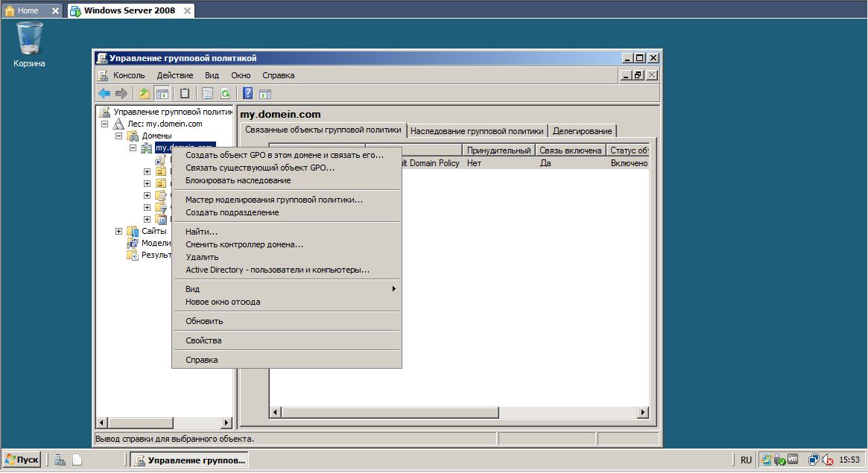Open the Пуск start button
This screenshot has height=473, width=868.
[22, 460]
